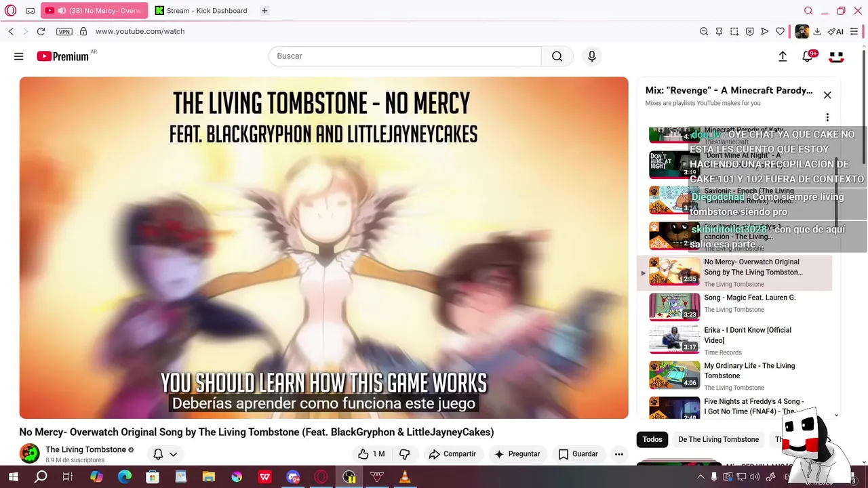Image resolution: width=868 pixels, height=488 pixels.
Task: Select the No Mercy YouTube tab
Action: (x=94, y=11)
